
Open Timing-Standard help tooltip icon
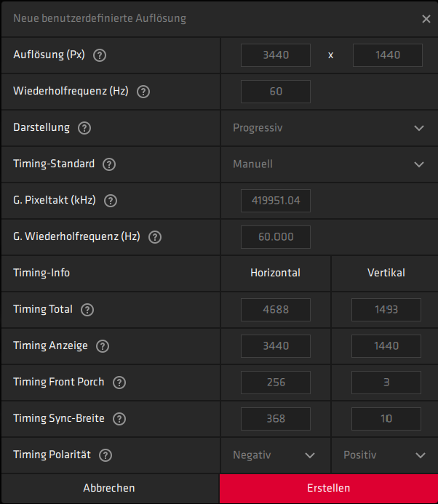point(109,164)
